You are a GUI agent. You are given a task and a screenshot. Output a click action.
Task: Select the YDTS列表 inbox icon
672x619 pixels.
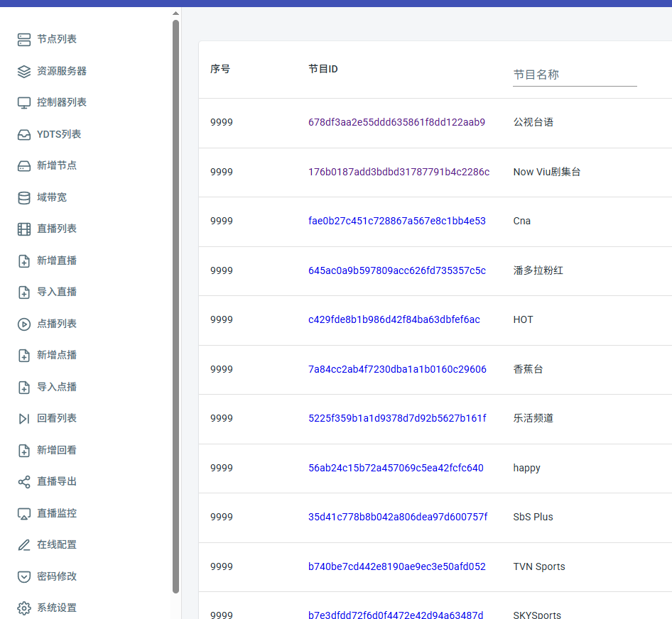point(24,134)
